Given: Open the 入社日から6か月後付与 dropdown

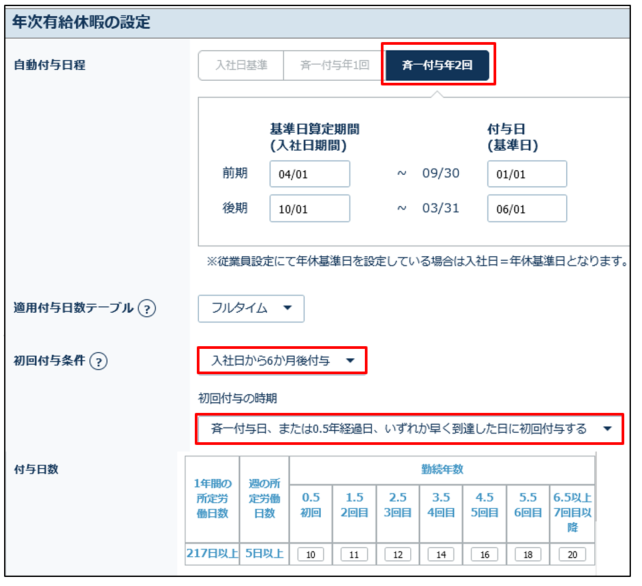Looking at the screenshot, I should pyautogui.click(x=282, y=360).
